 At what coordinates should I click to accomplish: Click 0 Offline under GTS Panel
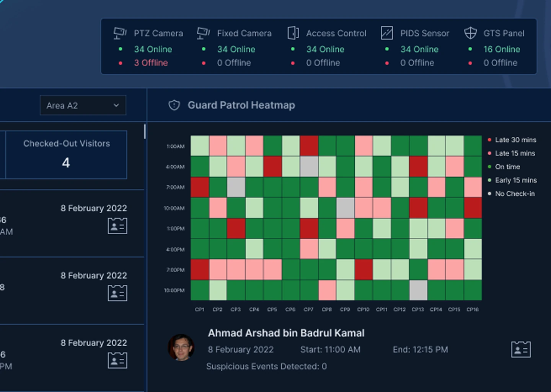[x=500, y=63]
